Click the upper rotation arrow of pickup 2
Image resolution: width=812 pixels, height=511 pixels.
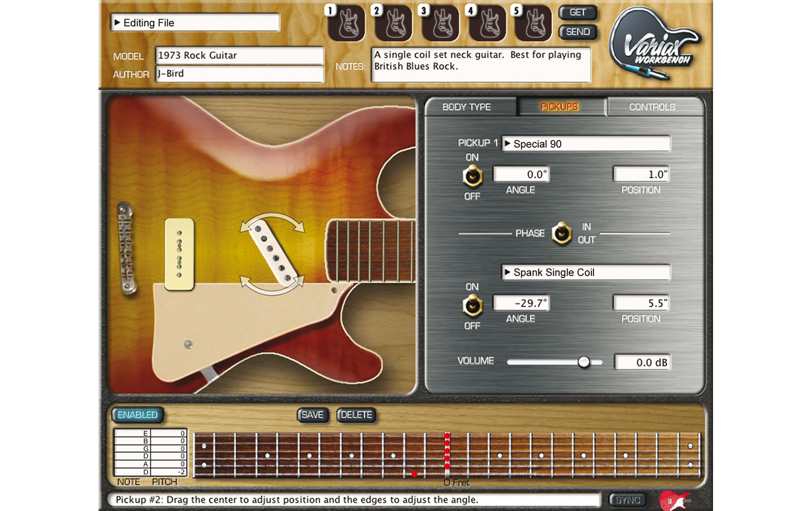[273, 222]
